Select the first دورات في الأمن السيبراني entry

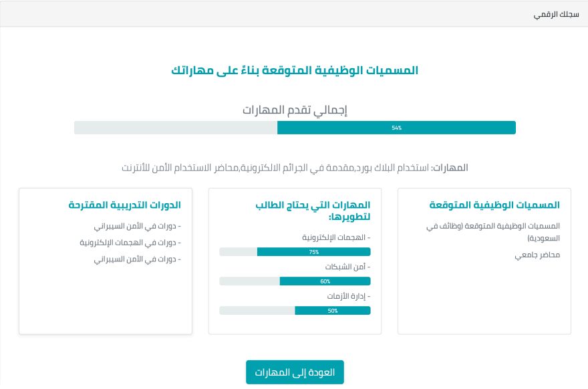[x=137, y=226]
